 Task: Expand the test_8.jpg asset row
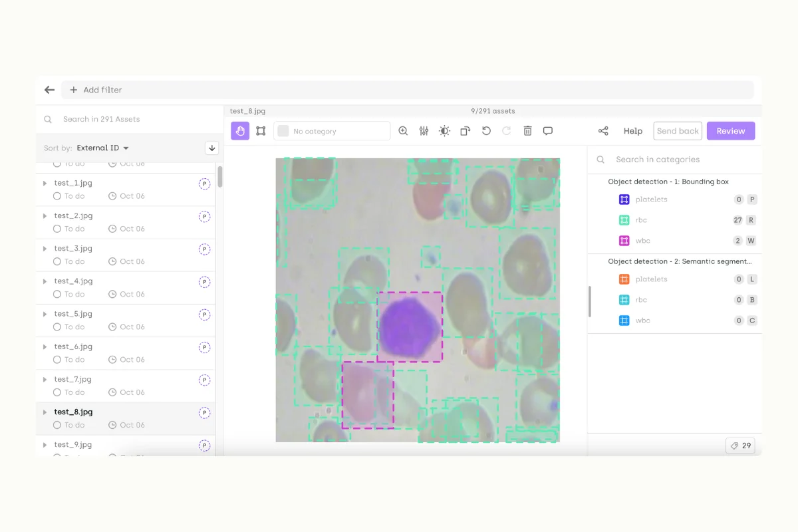tap(45, 412)
